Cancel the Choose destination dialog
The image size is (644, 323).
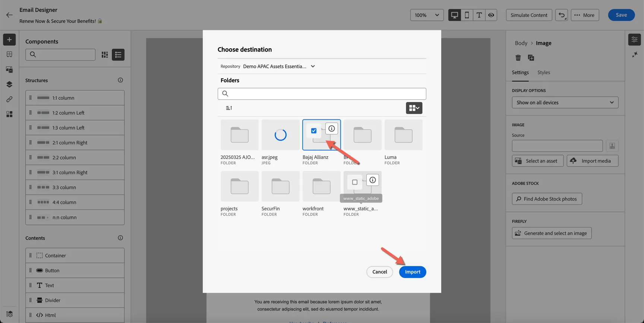pyautogui.click(x=379, y=272)
